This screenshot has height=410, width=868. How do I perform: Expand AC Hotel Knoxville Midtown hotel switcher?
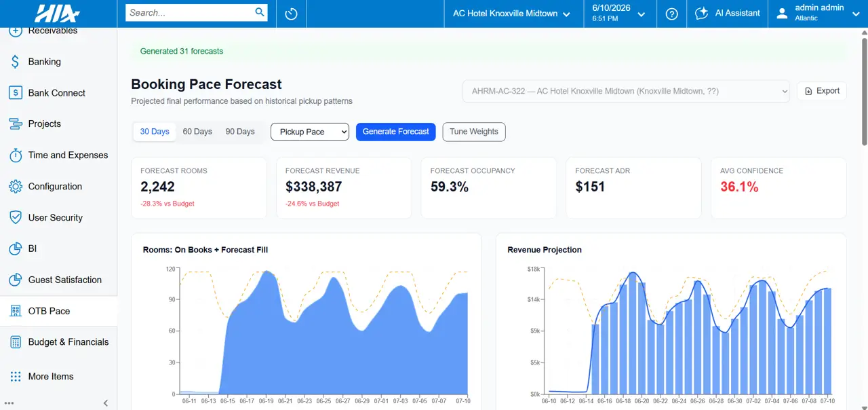click(512, 14)
